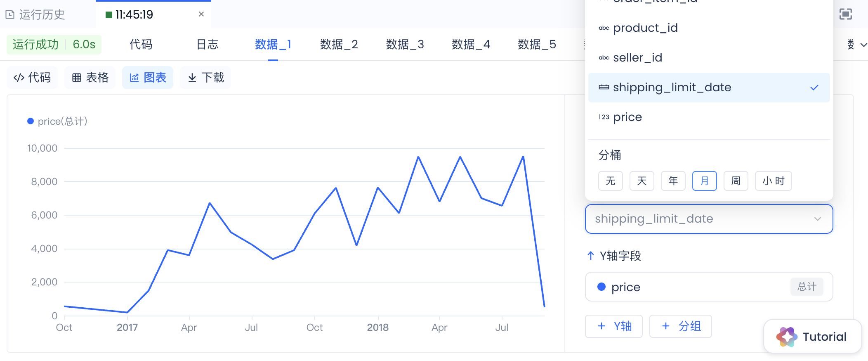Set bucket granularity to 年
Screen dimensions: 868x361
coord(673,181)
